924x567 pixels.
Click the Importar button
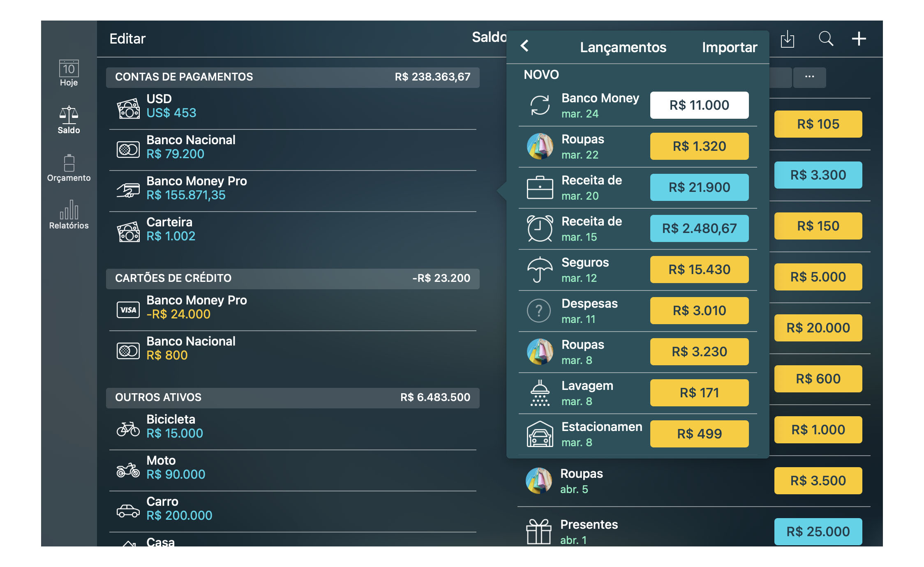pos(730,47)
